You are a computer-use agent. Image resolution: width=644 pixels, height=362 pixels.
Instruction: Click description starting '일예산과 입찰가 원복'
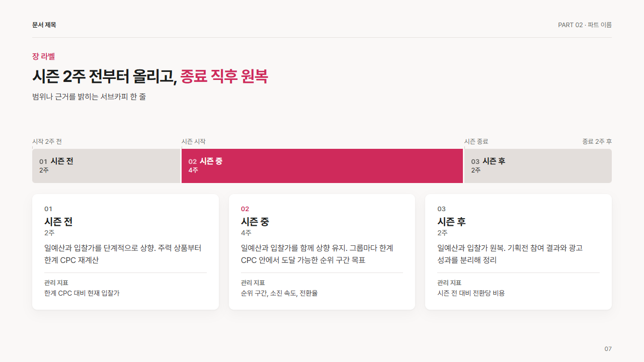[x=510, y=254]
